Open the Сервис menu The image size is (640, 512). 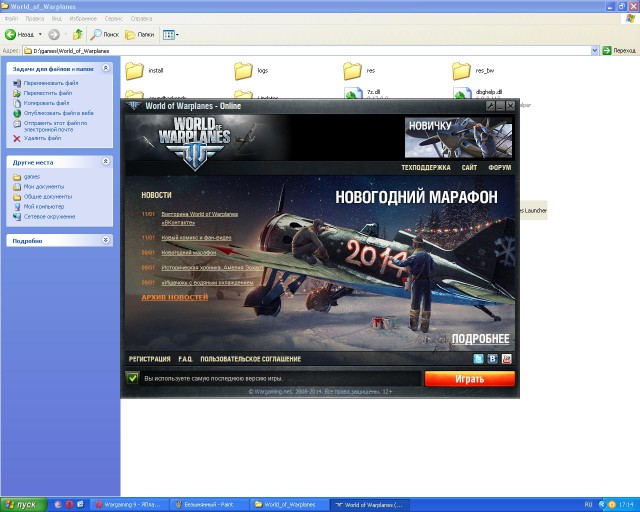[113, 19]
